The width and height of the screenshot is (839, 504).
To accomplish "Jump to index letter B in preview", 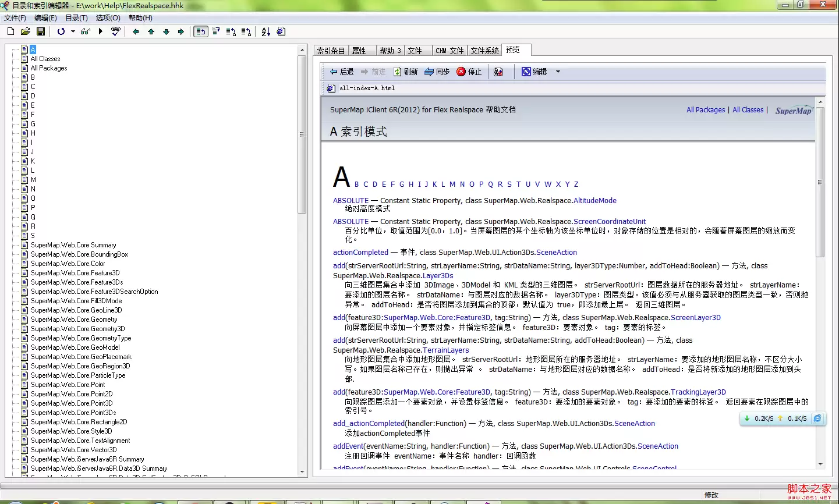I will tap(357, 184).
